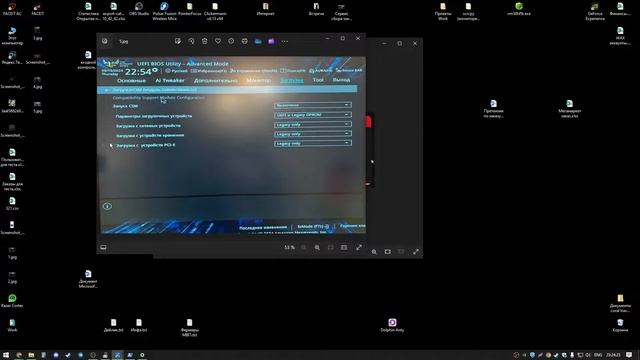Open Pulsar Fusion Wireless Mice shortcut
Viewport: 640px width, 360px height.
(164, 11)
